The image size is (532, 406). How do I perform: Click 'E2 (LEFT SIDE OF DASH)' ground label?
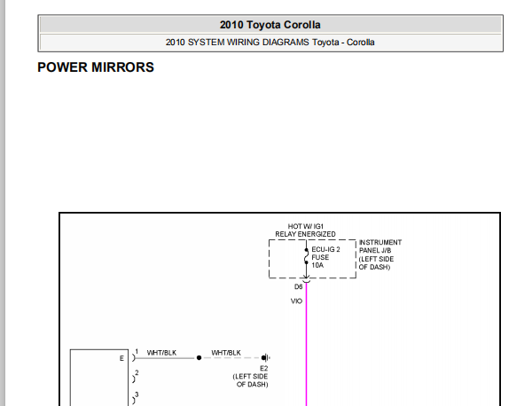[x=250, y=377]
